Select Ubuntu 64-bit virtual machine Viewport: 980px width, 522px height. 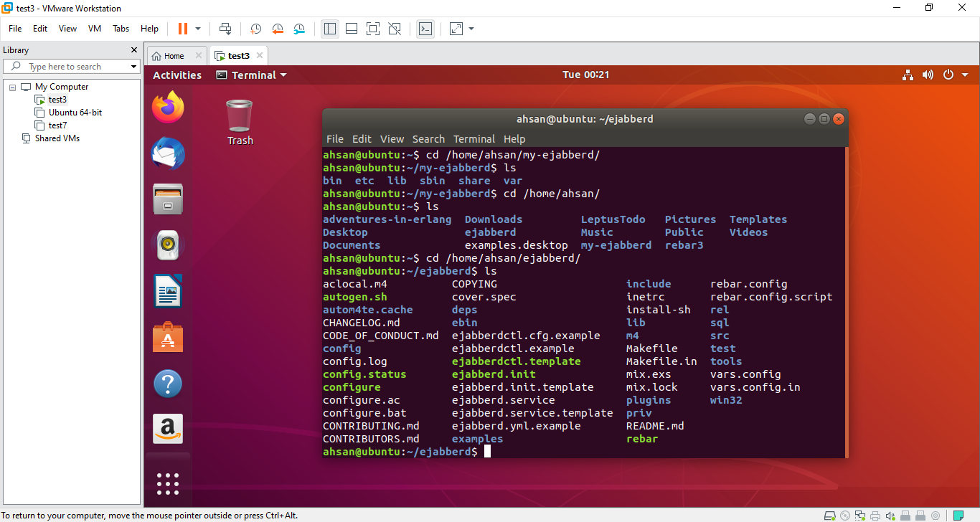[x=75, y=113]
